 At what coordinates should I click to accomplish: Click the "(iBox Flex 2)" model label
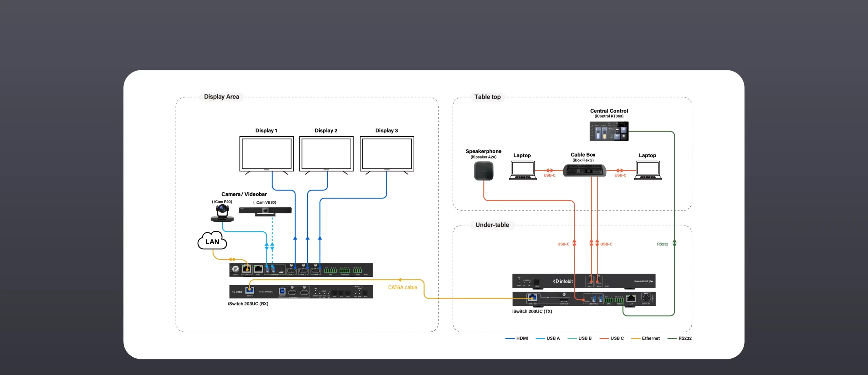583,160
